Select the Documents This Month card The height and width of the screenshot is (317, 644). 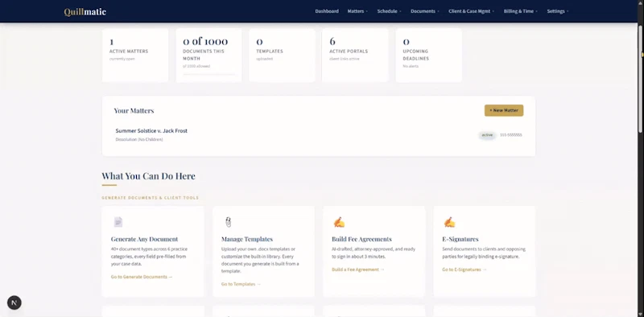[208, 55]
